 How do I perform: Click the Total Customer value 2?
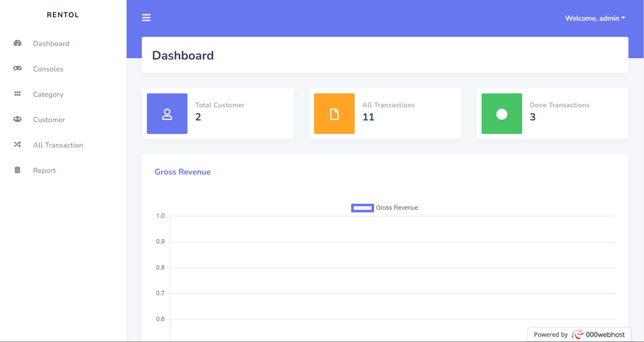198,117
